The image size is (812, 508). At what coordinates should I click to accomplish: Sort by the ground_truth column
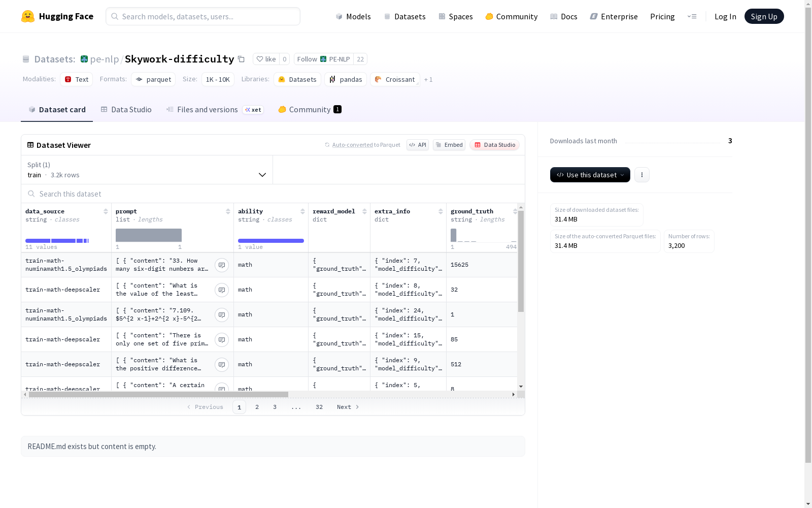515,211
